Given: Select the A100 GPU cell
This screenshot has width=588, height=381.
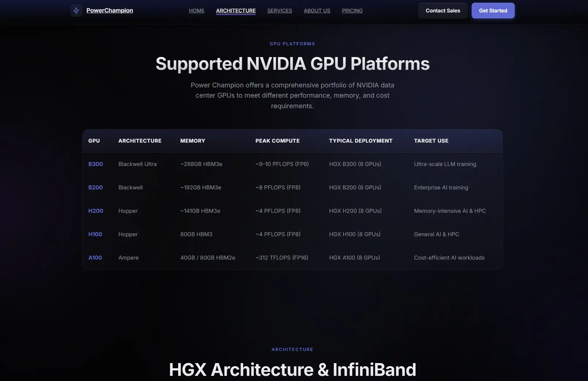Looking at the screenshot, I should (95, 258).
